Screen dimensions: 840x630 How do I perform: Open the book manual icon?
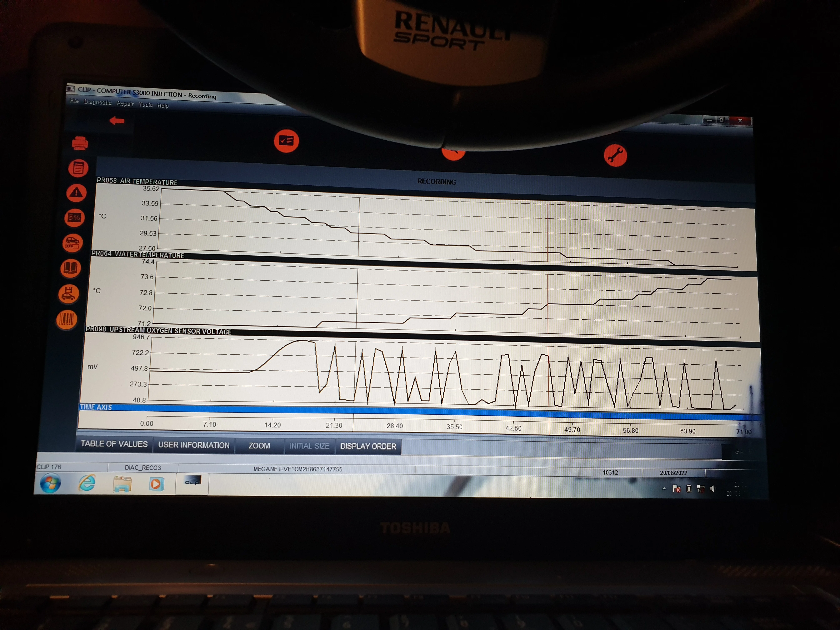[71, 268]
